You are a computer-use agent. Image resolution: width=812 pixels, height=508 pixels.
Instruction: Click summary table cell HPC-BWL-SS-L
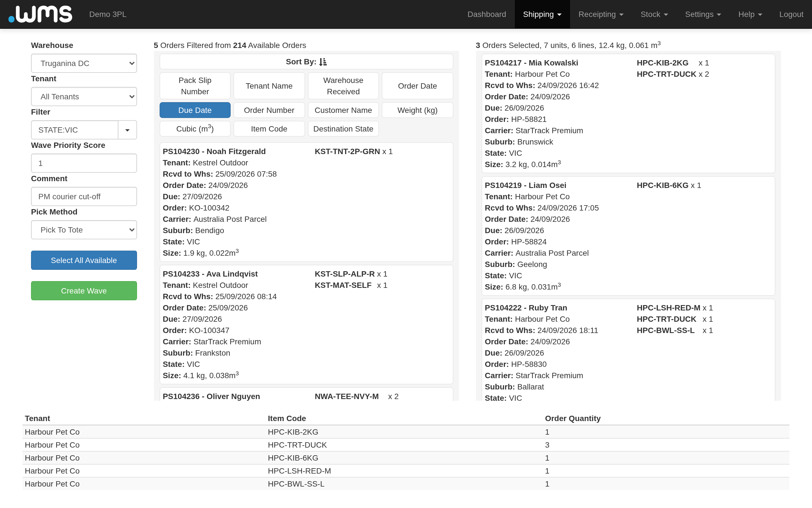(x=296, y=484)
